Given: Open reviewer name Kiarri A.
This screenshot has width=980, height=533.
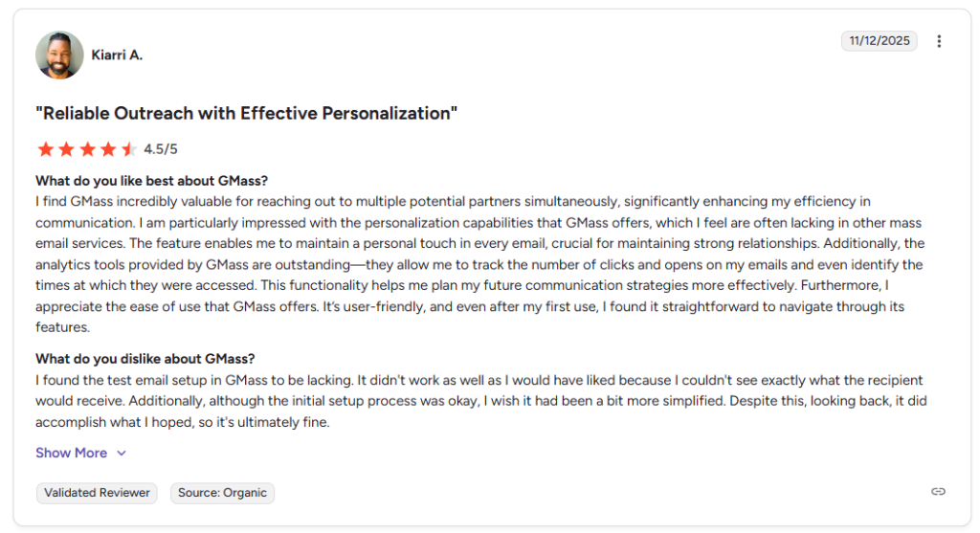Looking at the screenshot, I should [117, 55].
